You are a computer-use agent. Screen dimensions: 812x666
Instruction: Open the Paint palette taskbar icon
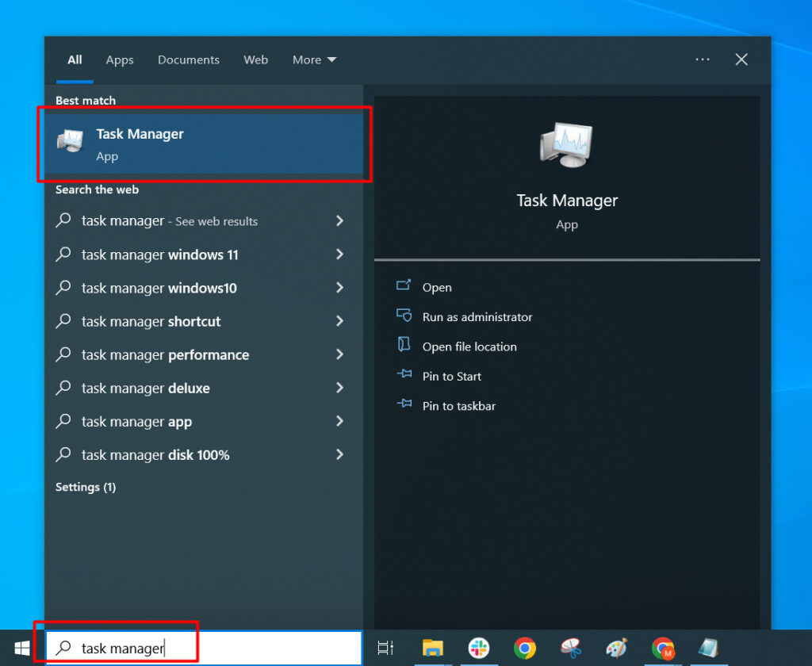click(x=616, y=648)
